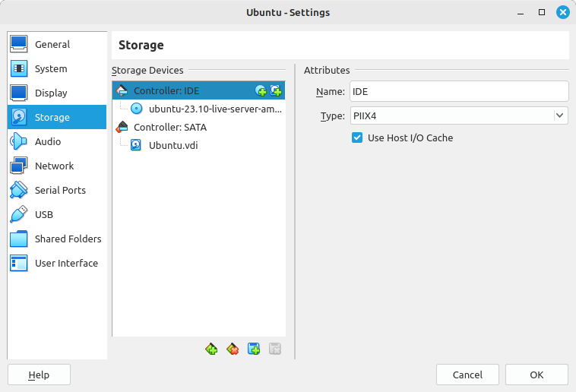Open the Audio settings icon

pos(18,141)
